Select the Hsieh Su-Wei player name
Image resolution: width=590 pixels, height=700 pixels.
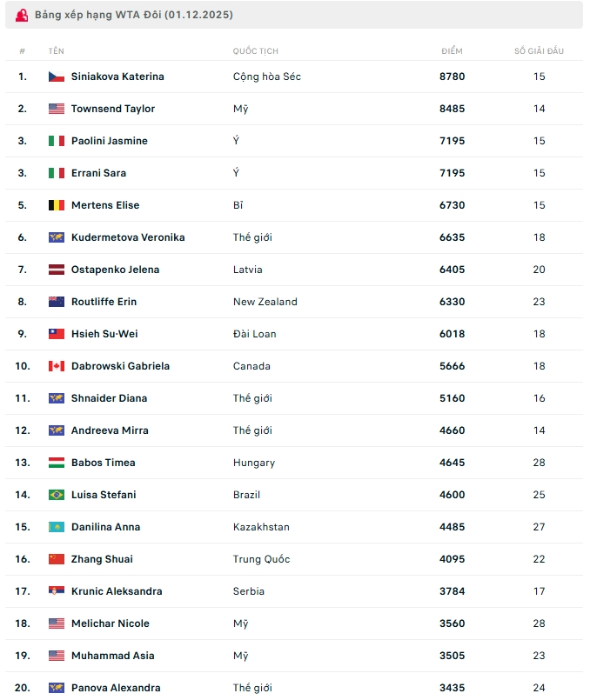pos(104,334)
